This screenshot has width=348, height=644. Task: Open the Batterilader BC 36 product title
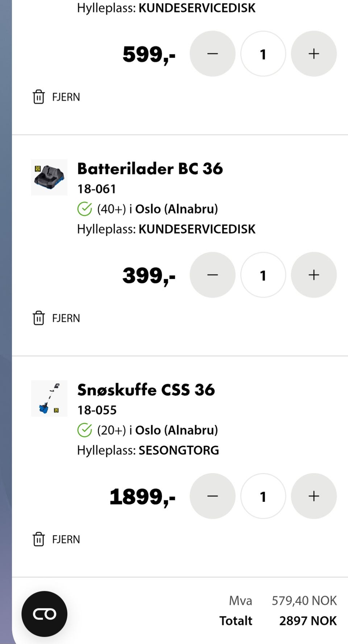150,169
